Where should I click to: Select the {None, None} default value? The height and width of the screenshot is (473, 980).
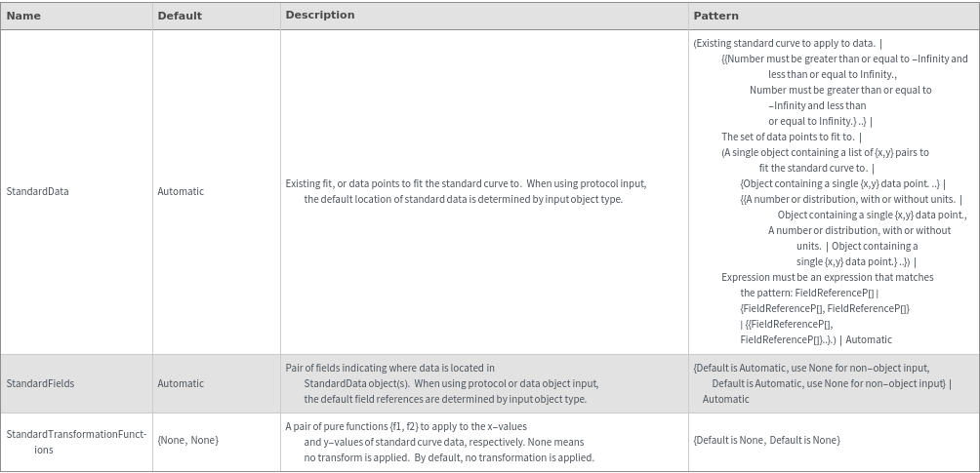click(187, 441)
